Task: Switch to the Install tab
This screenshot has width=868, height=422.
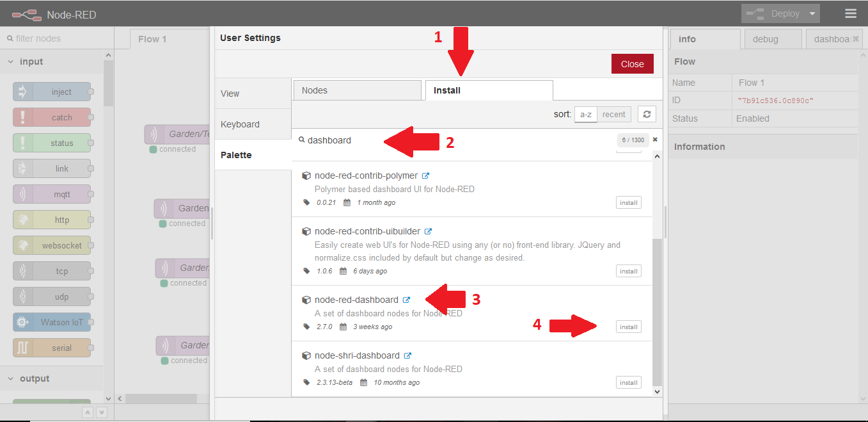Action: tap(489, 90)
